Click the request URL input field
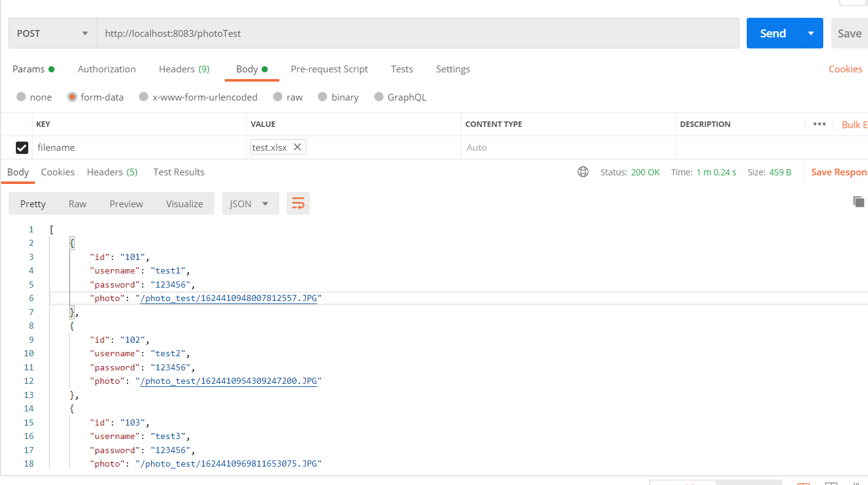 [x=368, y=33]
